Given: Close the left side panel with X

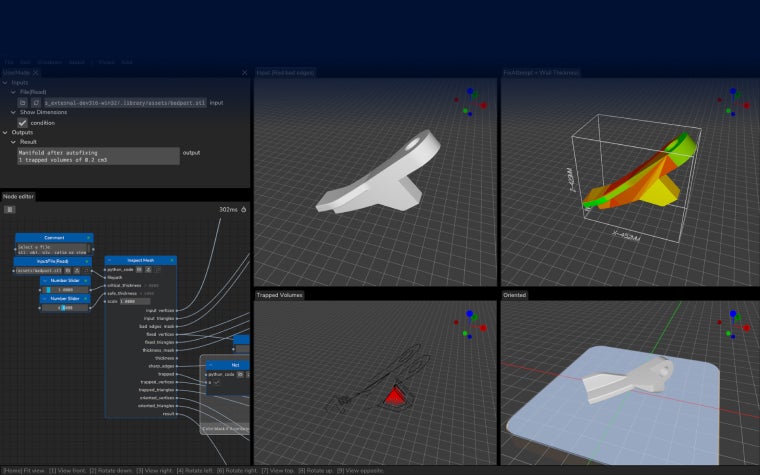Looking at the screenshot, I should pyautogui.click(x=245, y=73).
